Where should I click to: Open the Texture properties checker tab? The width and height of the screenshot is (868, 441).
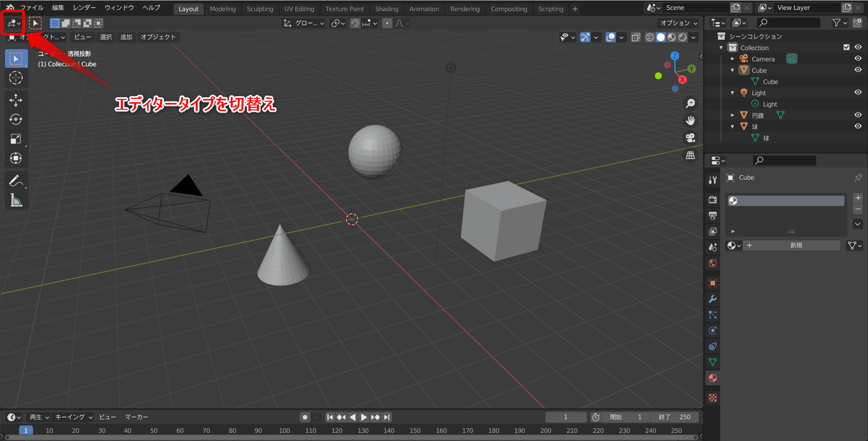pos(713,398)
